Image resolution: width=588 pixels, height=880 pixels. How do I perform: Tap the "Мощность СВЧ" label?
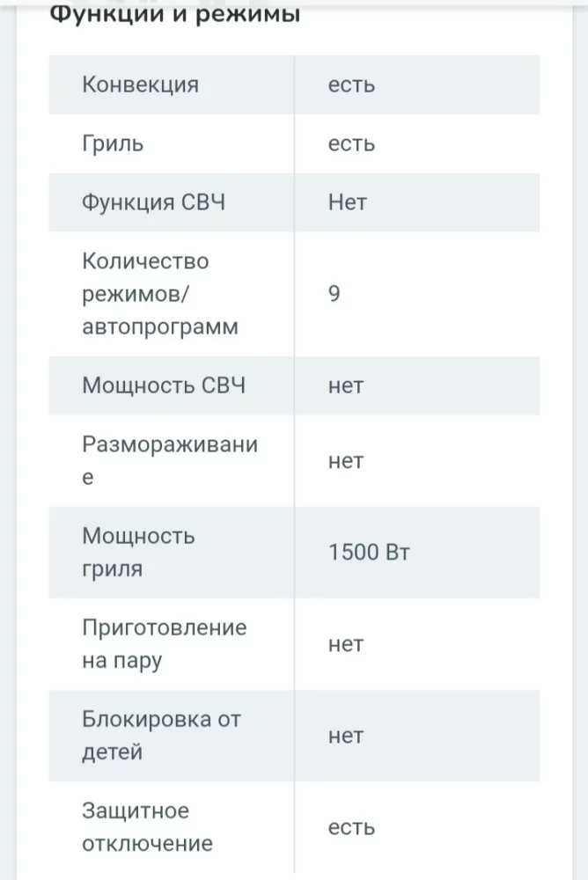tap(164, 385)
